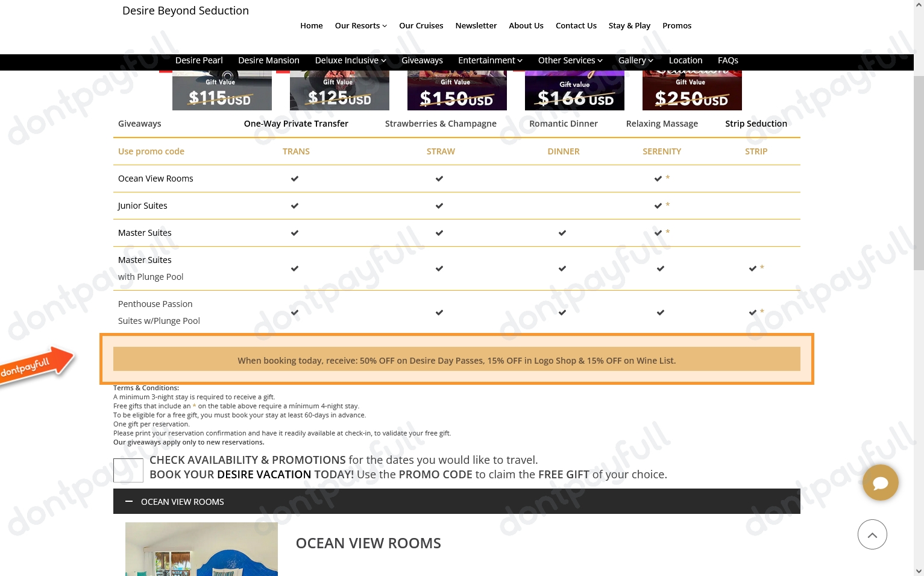
Task: Click the TRANS checkmark for Ocean View Rooms
Action: (295, 179)
